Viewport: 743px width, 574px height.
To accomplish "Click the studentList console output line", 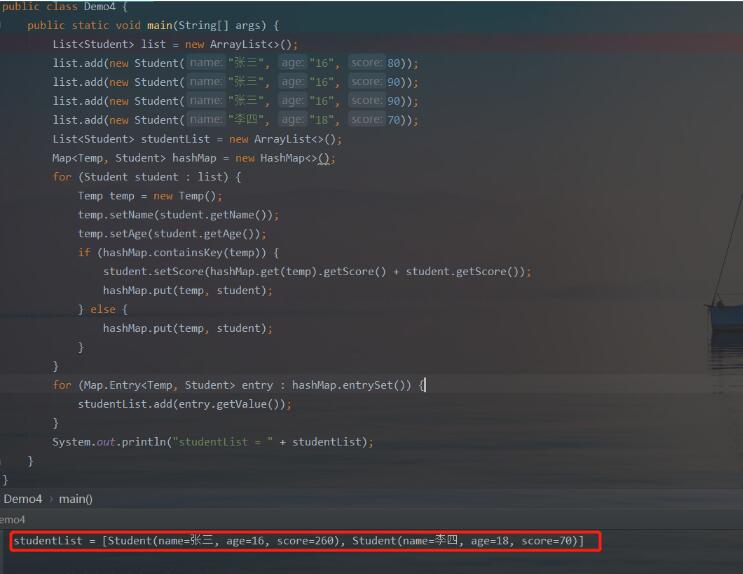I will pos(299,541).
